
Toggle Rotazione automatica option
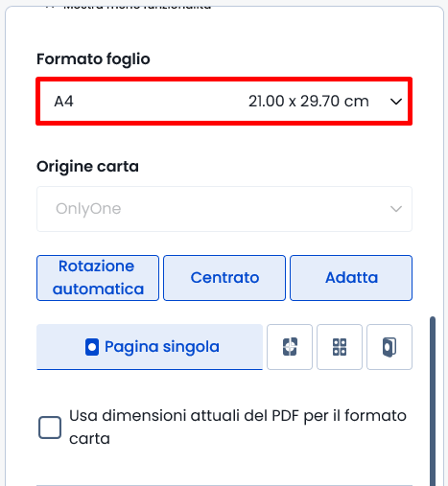tap(98, 278)
